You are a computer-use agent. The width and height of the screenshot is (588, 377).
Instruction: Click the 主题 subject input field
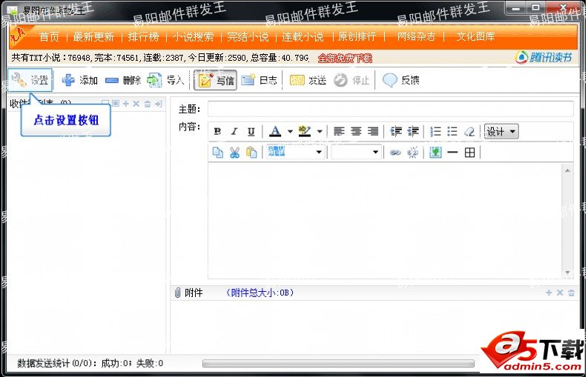pos(390,109)
